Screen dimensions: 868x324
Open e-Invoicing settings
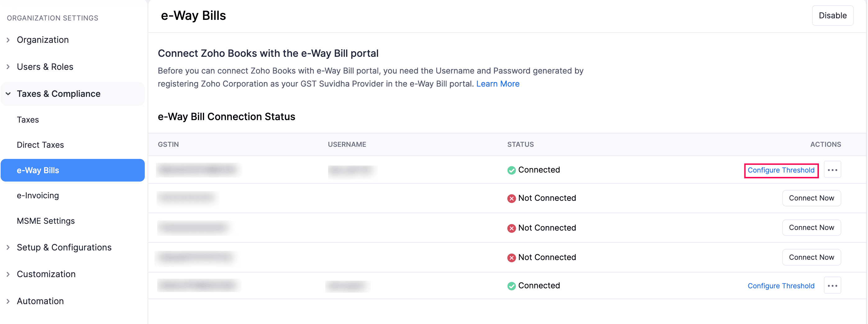[x=38, y=195]
